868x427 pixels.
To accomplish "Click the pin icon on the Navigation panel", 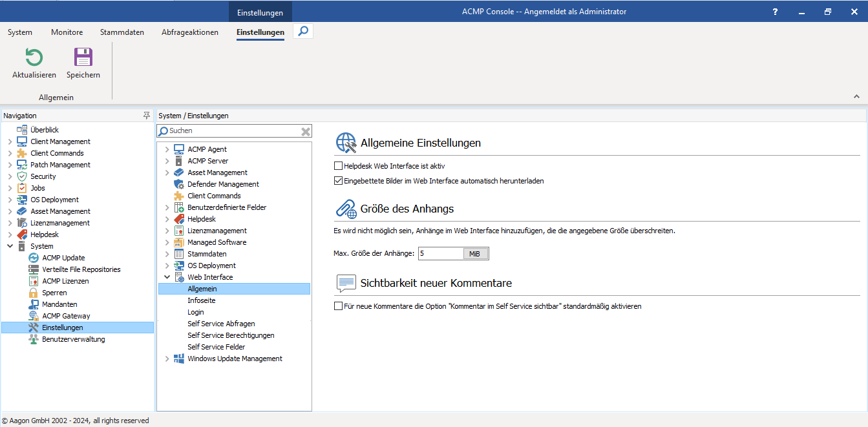I will point(147,115).
